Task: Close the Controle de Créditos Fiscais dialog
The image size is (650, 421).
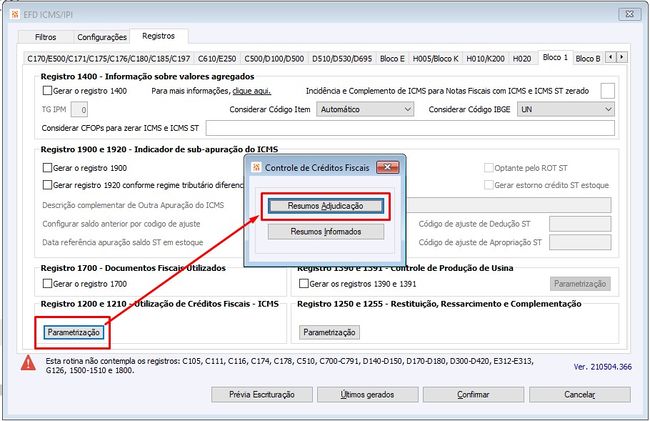Action: pos(388,167)
